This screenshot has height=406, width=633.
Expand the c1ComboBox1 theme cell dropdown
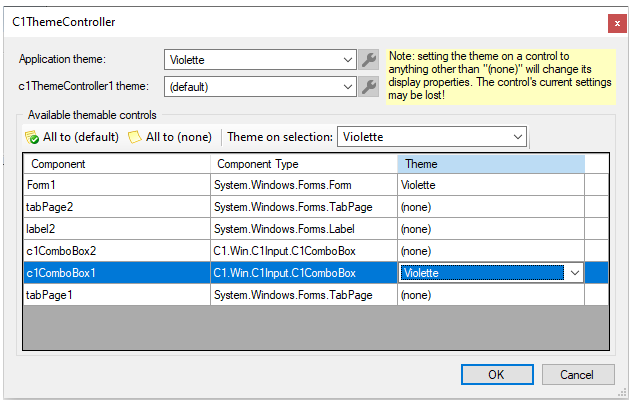574,272
